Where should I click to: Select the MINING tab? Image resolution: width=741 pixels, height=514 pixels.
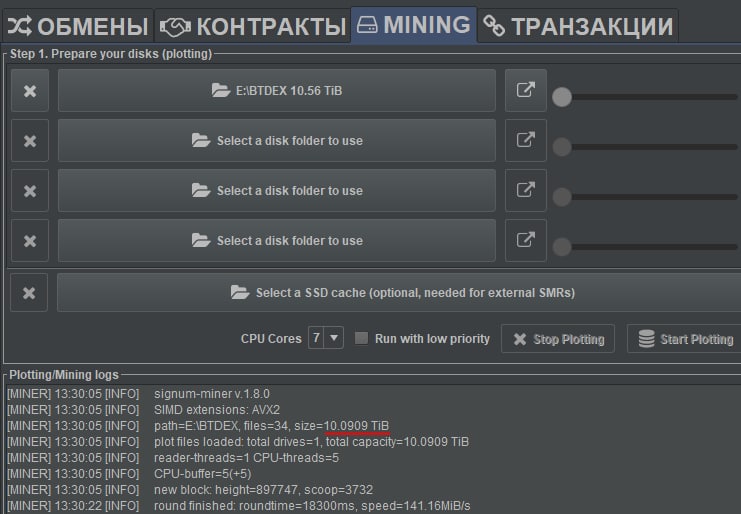[414, 25]
